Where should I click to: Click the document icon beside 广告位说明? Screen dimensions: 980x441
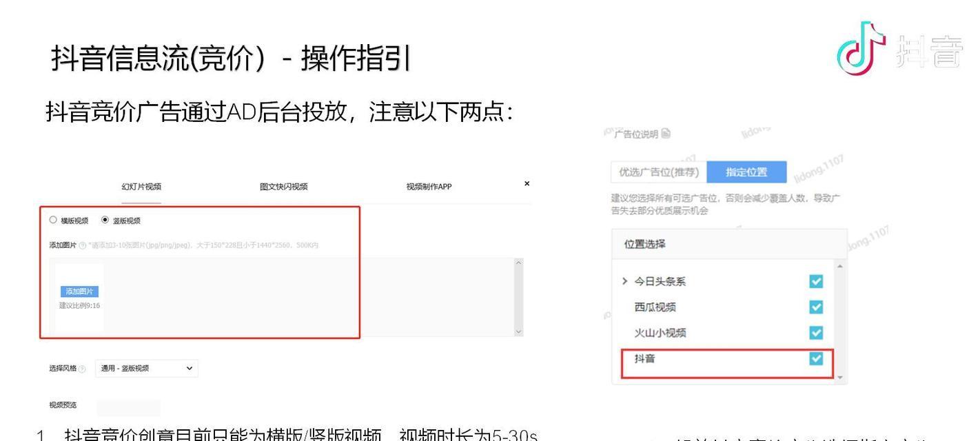666,134
